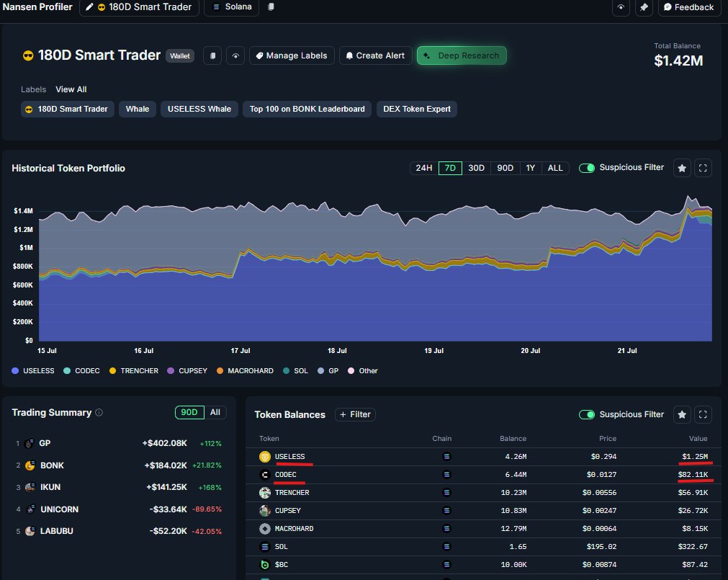Switch Trading Summary to All
Viewport: 728px width, 580px height.
pyautogui.click(x=215, y=412)
